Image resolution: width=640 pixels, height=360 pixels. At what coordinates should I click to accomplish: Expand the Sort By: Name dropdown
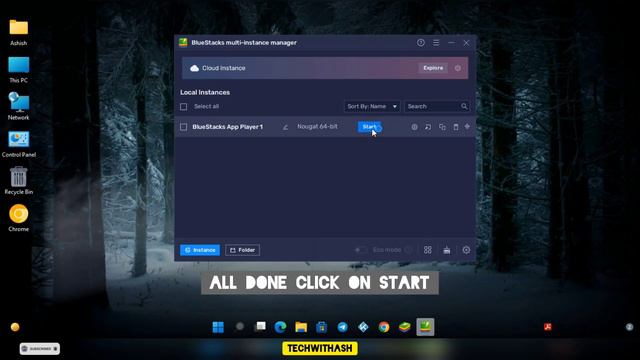371,107
